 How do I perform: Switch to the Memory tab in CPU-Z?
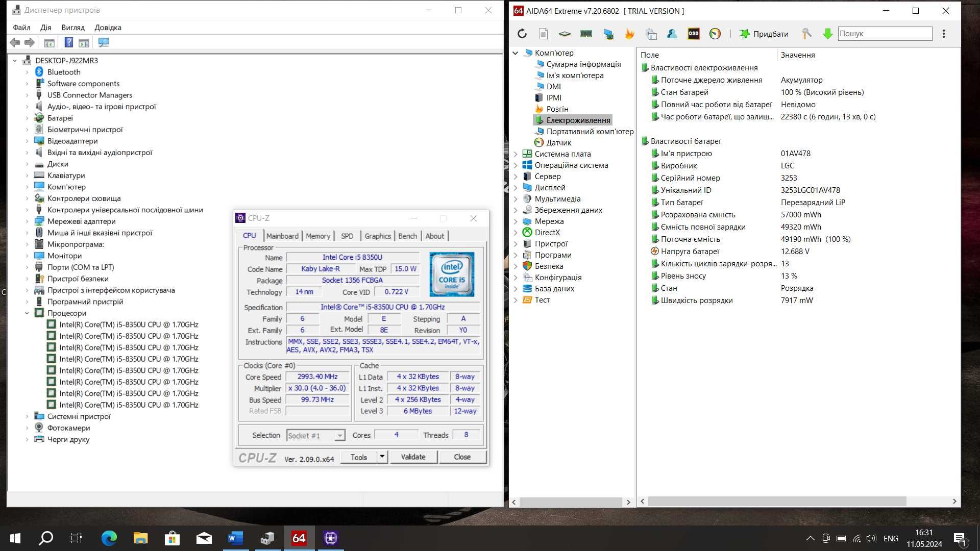[318, 236]
